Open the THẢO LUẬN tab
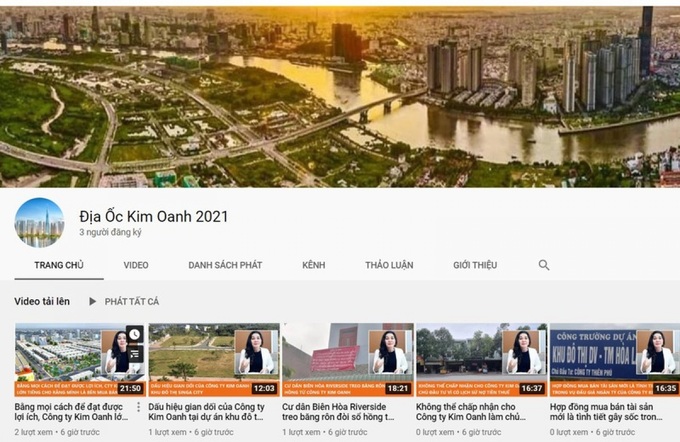 389,265
